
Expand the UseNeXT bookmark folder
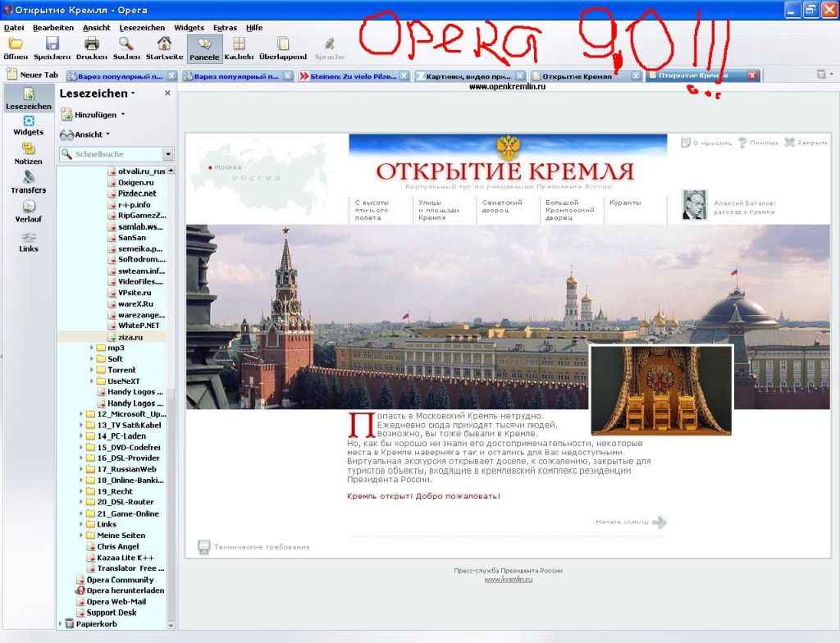click(92, 381)
